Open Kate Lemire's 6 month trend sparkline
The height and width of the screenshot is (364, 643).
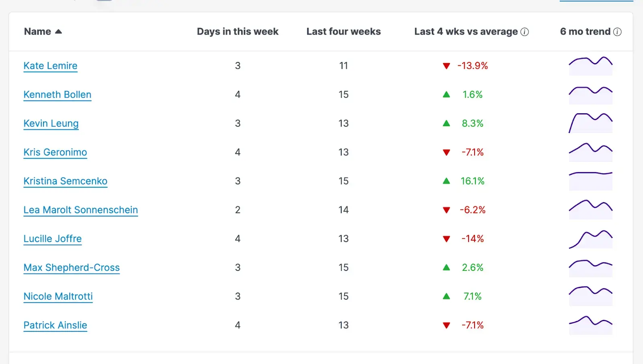591,66
